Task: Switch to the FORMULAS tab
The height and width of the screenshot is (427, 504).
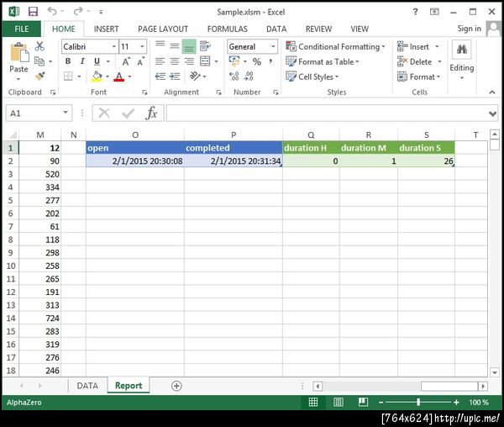Action: point(228,29)
